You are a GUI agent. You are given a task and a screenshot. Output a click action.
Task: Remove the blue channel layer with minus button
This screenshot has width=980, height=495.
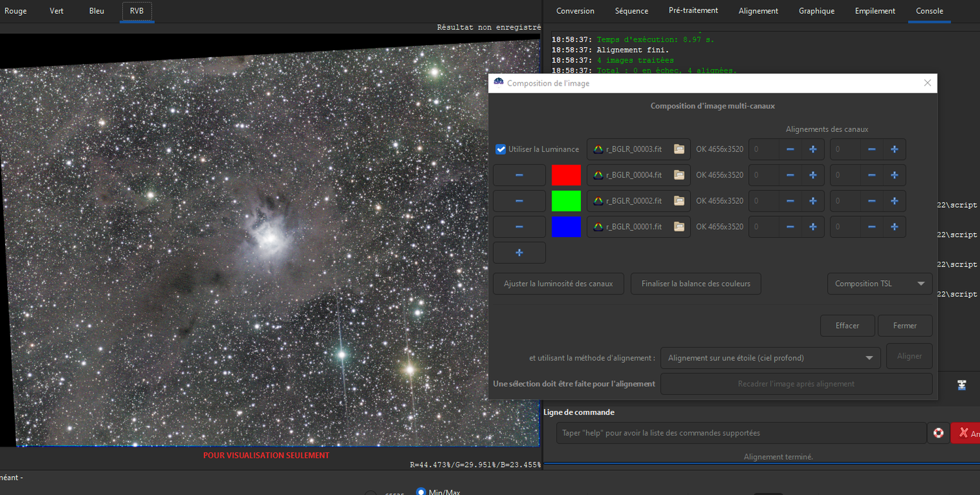click(x=519, y=227)
